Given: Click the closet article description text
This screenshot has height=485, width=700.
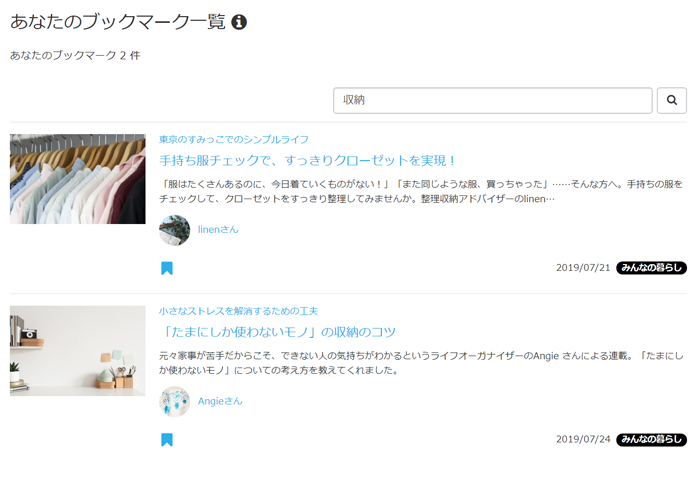Looking at the screenshot, I should (421, 191).
